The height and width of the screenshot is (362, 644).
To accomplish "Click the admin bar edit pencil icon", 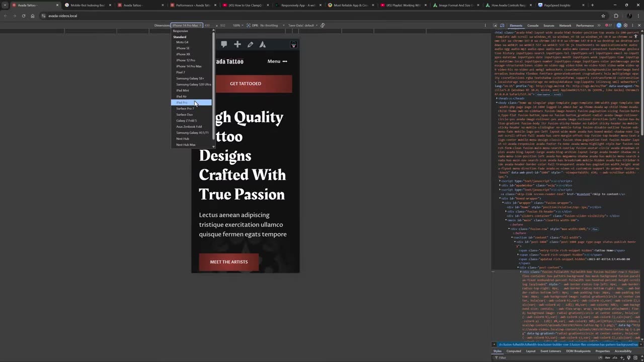I will pos(250,44).
